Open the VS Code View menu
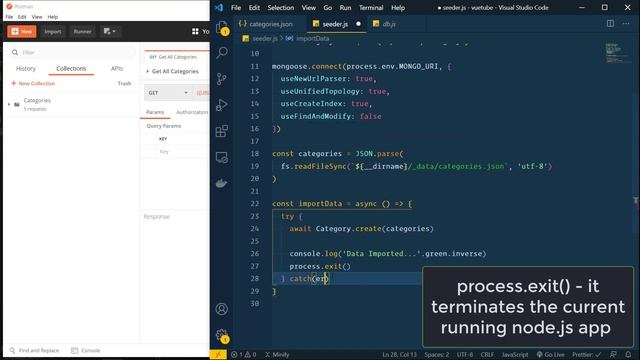 point(309,8)
